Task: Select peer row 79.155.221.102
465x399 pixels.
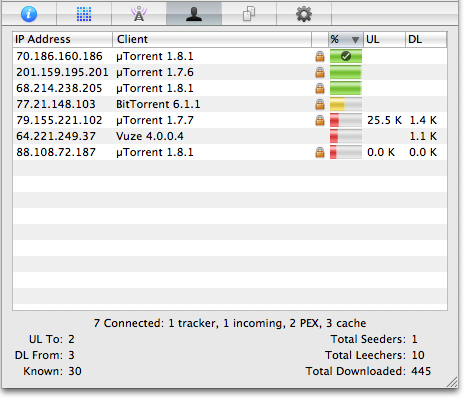Action: pos(230,120)
